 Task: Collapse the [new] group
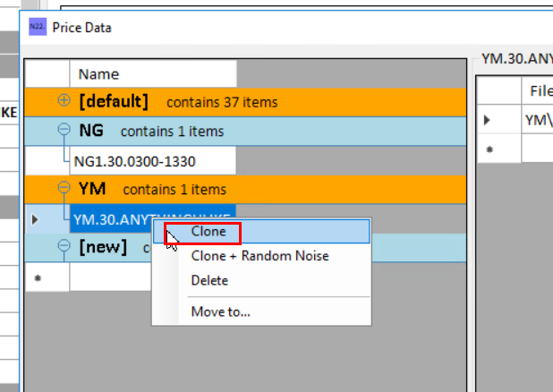coord(64,247)
